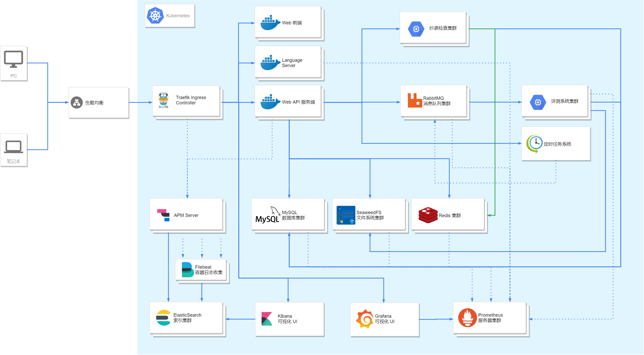Select the 'ElasticSearch 索引集群' label
644x355 pixels.
[187, 318]
